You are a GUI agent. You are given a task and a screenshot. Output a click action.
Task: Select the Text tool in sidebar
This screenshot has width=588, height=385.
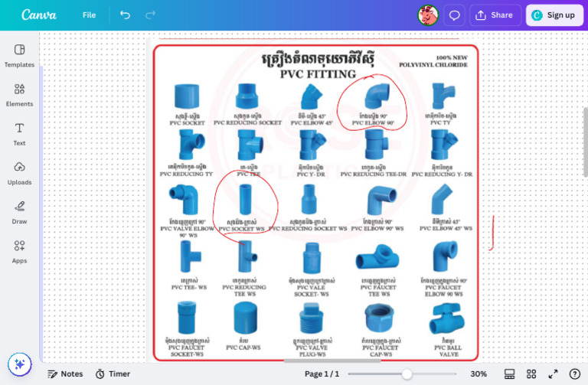[19, 133]
